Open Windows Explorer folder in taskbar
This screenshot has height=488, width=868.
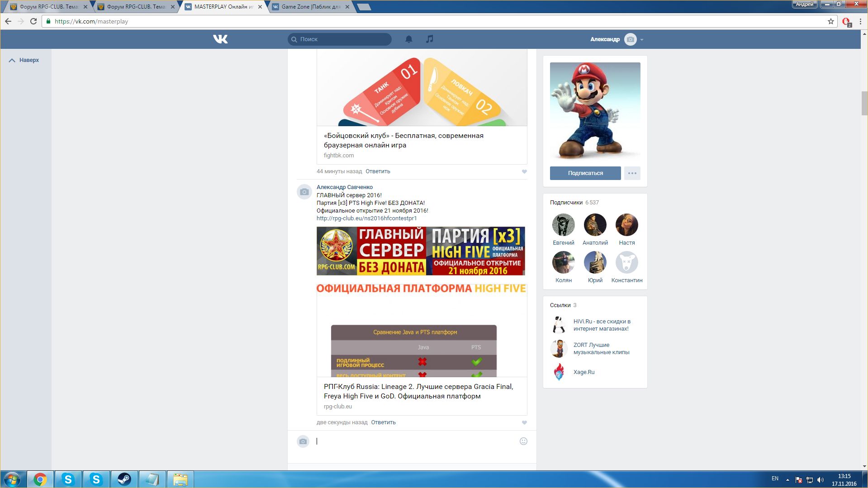[180, 479]
